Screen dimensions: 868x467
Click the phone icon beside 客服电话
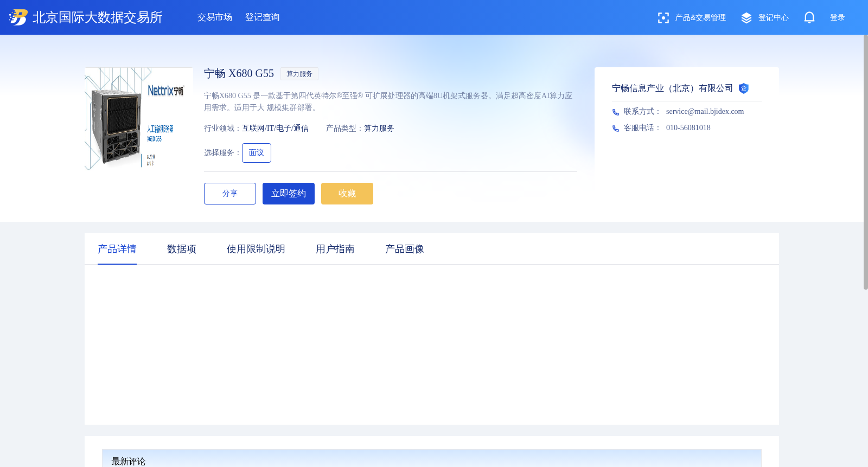[x=616, y=129]
